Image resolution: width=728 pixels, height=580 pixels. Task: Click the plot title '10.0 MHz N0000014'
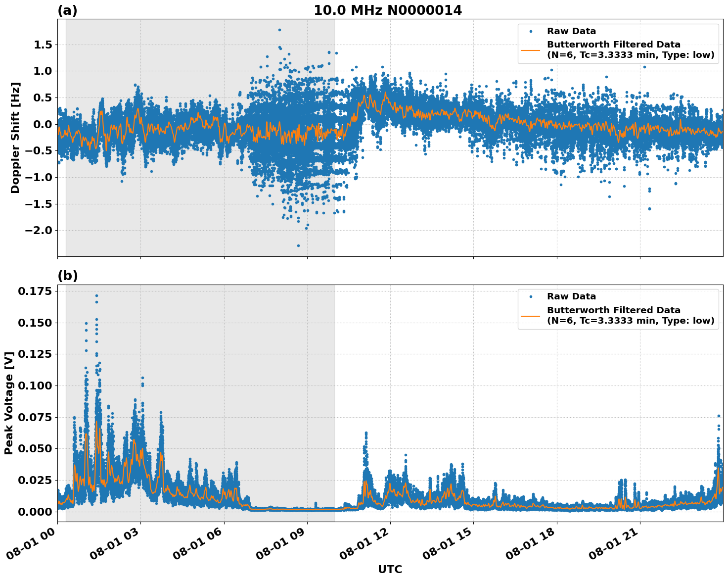[388, 10]
